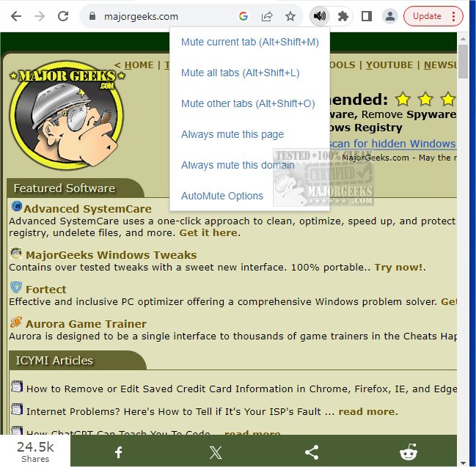The width and height of the screenshot is (476, 467).
Task: Click the page vertical scrollbar thumb
Action: click(463, 62)
